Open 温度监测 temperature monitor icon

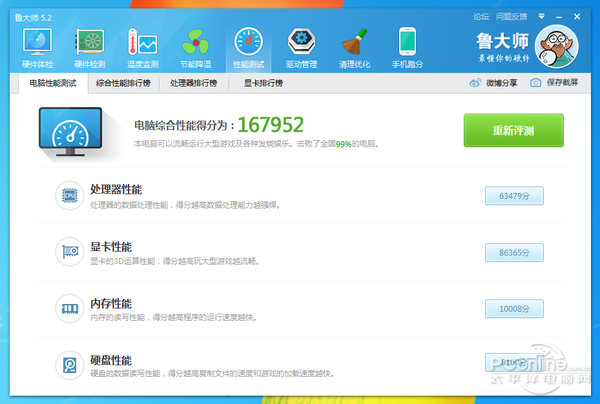(x=142, y=41)
